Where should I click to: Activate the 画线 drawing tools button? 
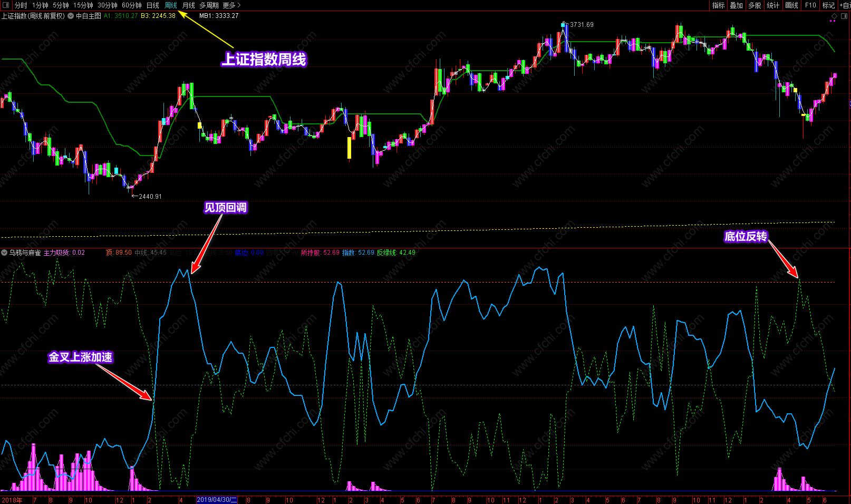pyautogui.click(x=792, y=5)
